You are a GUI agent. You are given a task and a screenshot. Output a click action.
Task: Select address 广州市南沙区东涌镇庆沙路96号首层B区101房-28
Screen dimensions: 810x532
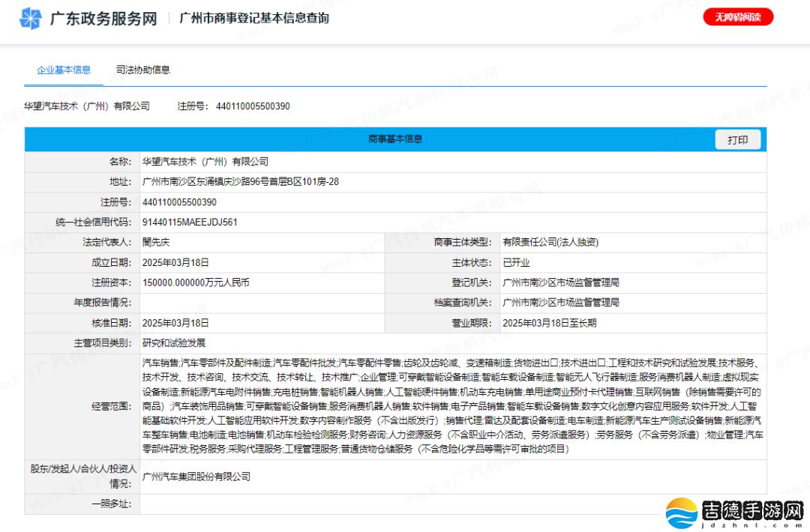(x=240, y=181)
